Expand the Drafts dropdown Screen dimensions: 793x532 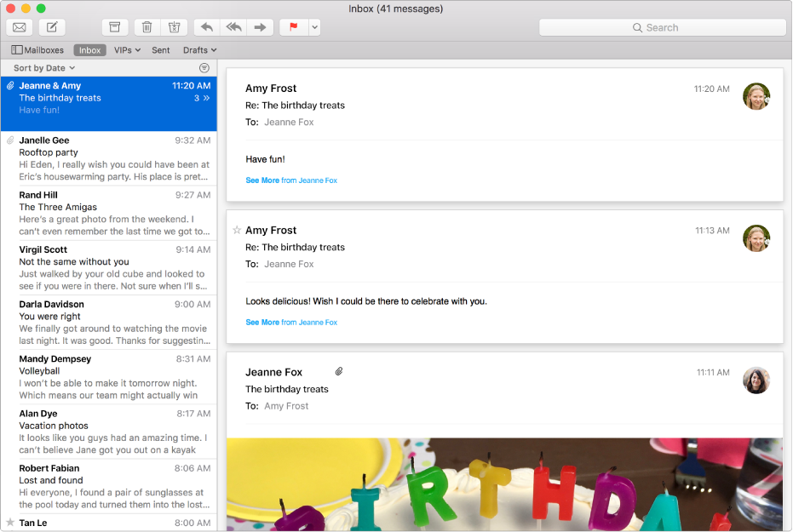(200, 50)
